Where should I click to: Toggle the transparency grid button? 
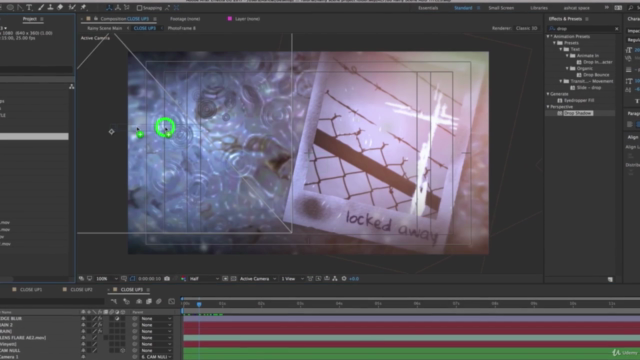coord(233,279)
